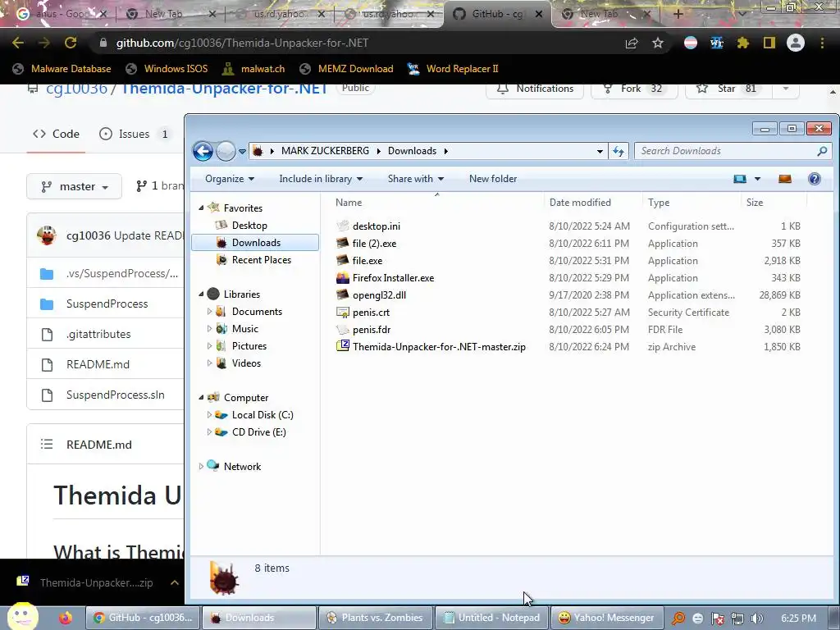Screen dimensions: 840x630
Task: Switch to Untitled - Notepad taskbar button
Action: [x=492, y=618]
